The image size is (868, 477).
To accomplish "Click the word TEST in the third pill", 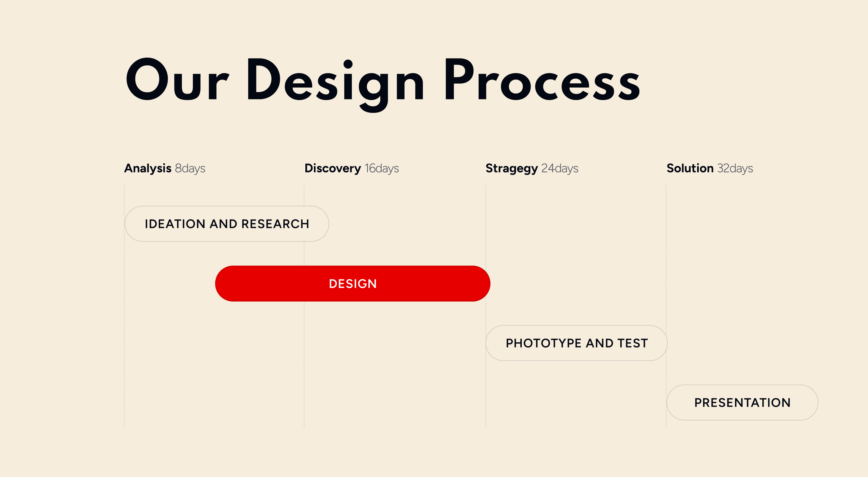I will pos(632,343).
